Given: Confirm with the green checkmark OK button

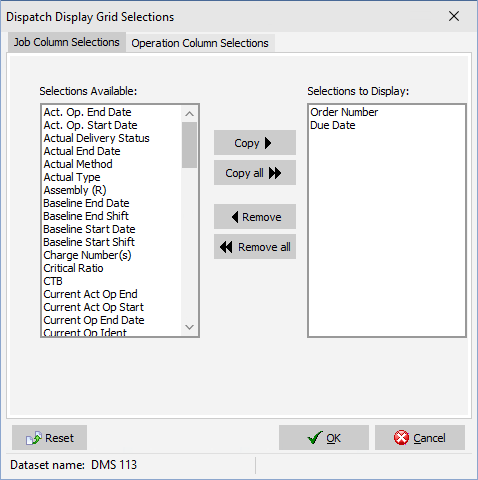Looking at the screenshot, I should pos(324,438).
